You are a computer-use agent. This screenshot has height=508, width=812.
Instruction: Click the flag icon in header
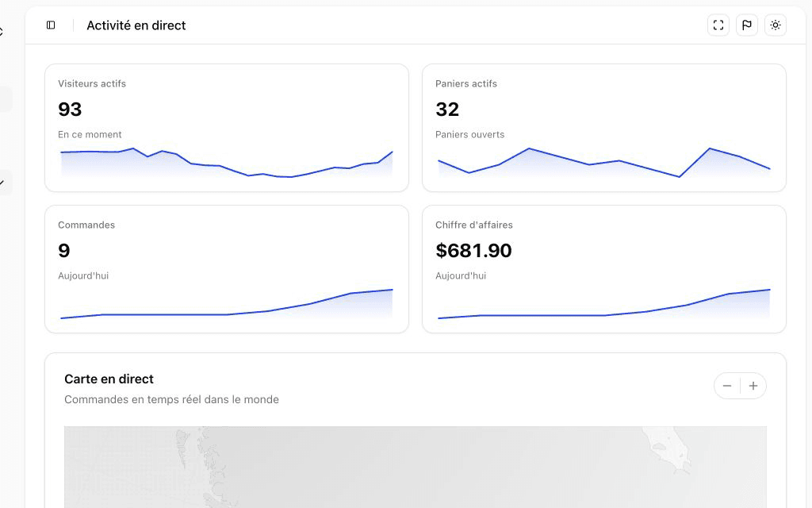[747, 25]
